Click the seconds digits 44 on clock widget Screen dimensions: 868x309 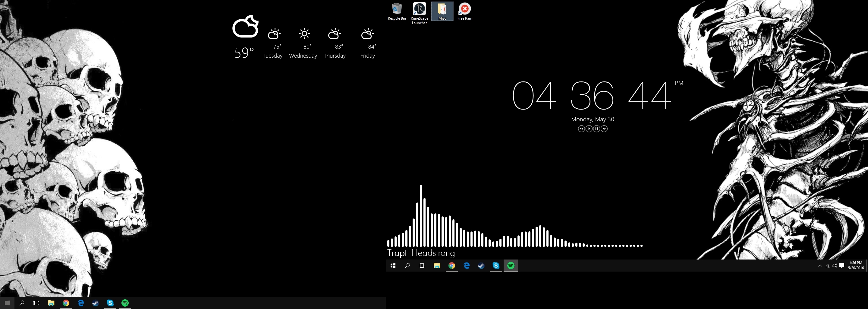tap(650, 95)
